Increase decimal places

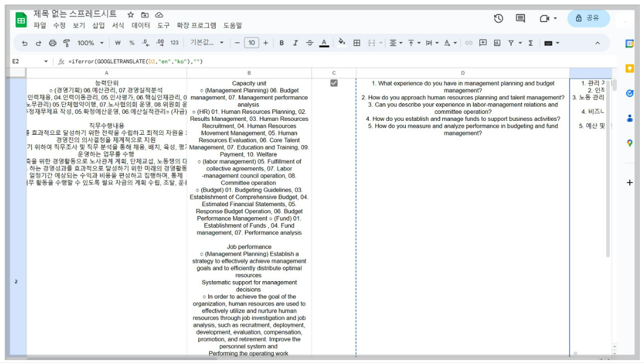160,43
